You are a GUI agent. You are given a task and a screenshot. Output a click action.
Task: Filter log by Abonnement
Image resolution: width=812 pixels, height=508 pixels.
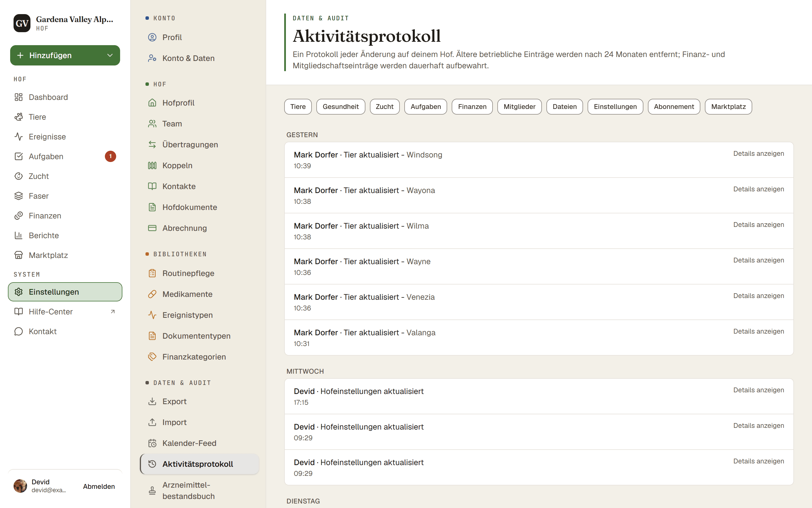point(674,106)
